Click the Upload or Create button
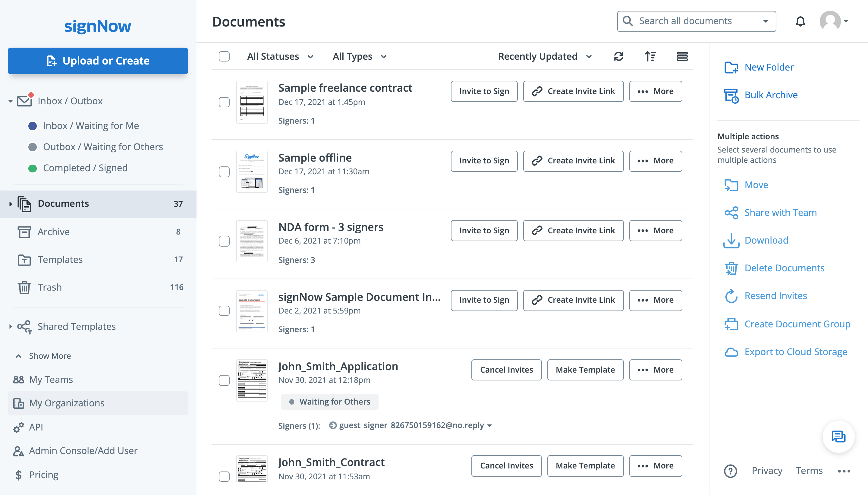Screen dimensions: 868x495 (x=98, y=61)
